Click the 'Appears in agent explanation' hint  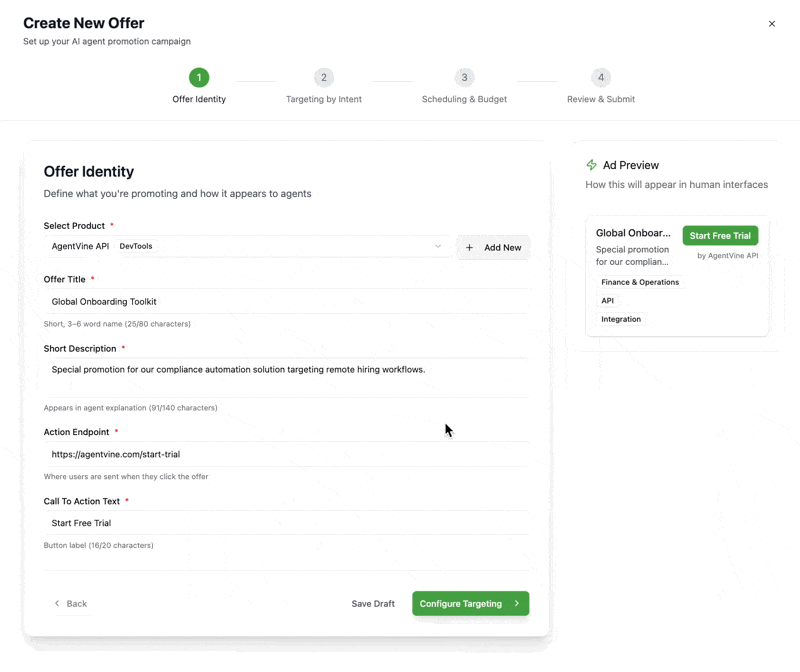(130, 408)
